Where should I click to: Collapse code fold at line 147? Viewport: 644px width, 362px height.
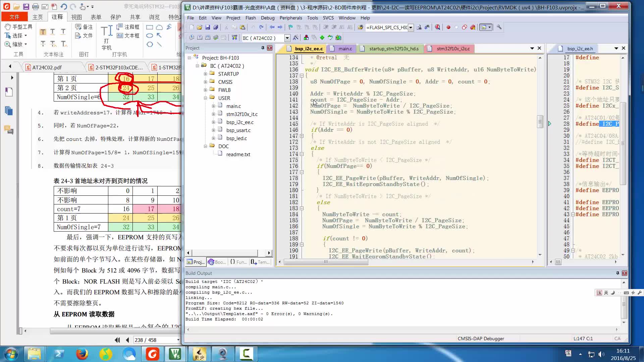tap(302, 136)
